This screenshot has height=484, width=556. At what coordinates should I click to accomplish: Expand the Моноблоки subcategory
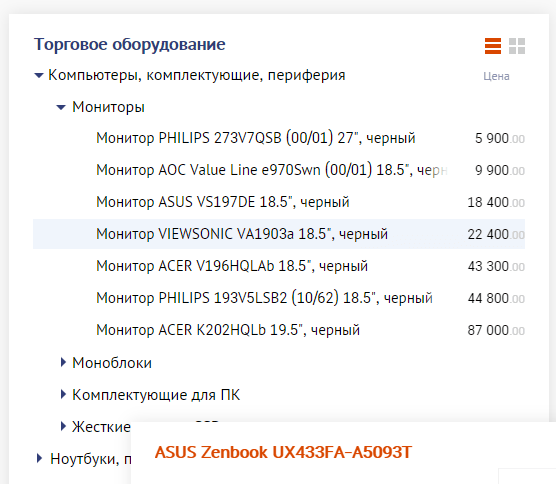[63, 362]
